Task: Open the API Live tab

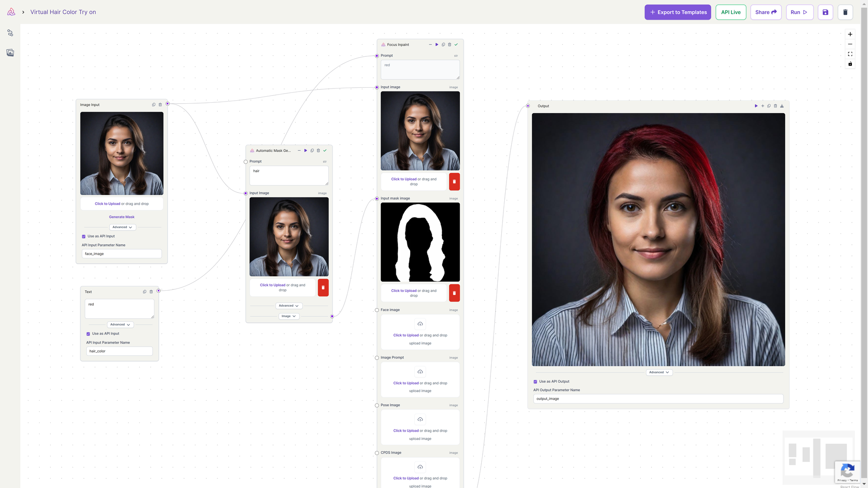Action: pyautogui.click(x=730, y=12)
